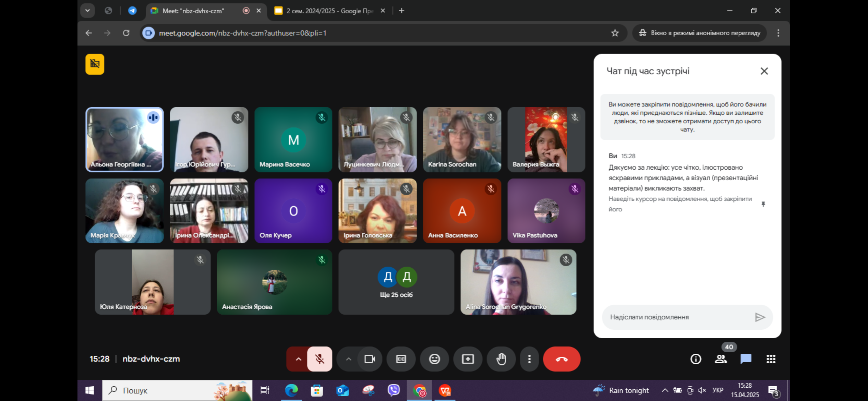Open the emoji reactions button
The image size is (868, 401).
pos(434,359)
